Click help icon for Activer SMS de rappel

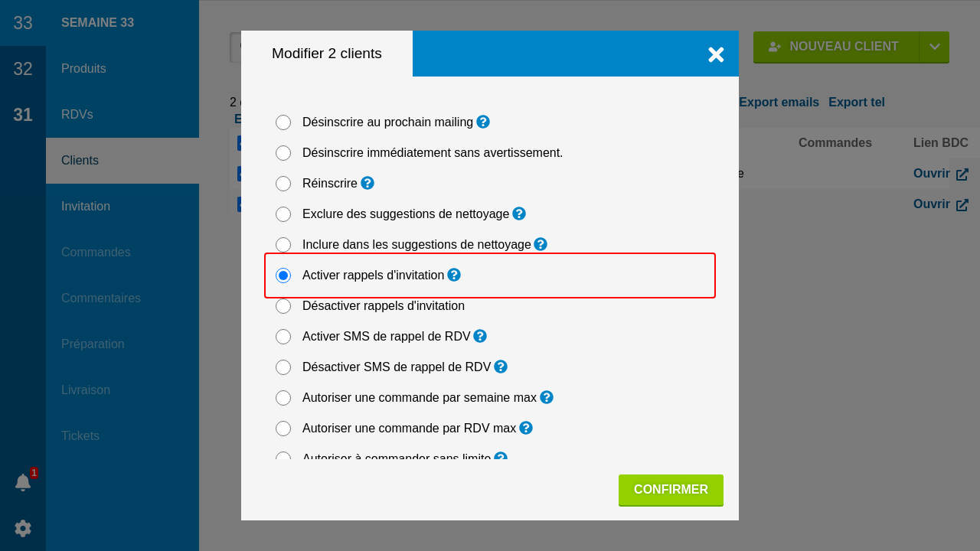point(480,336)
